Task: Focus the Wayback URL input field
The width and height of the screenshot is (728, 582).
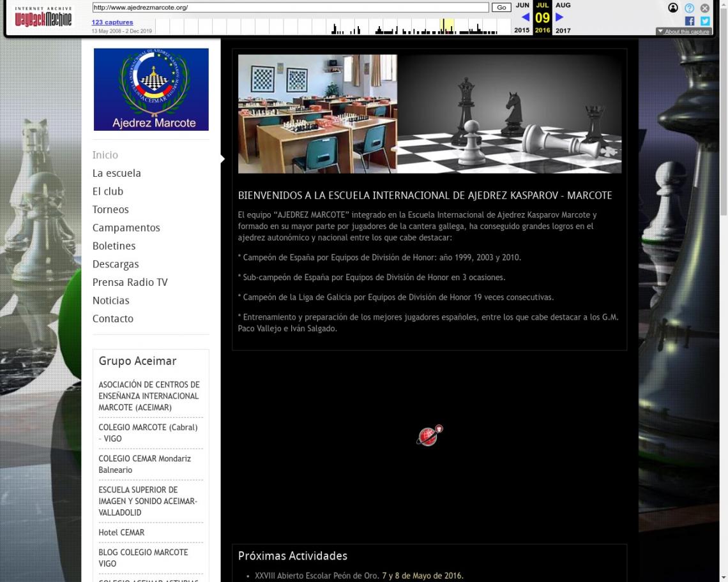Action: click(290, 8)
